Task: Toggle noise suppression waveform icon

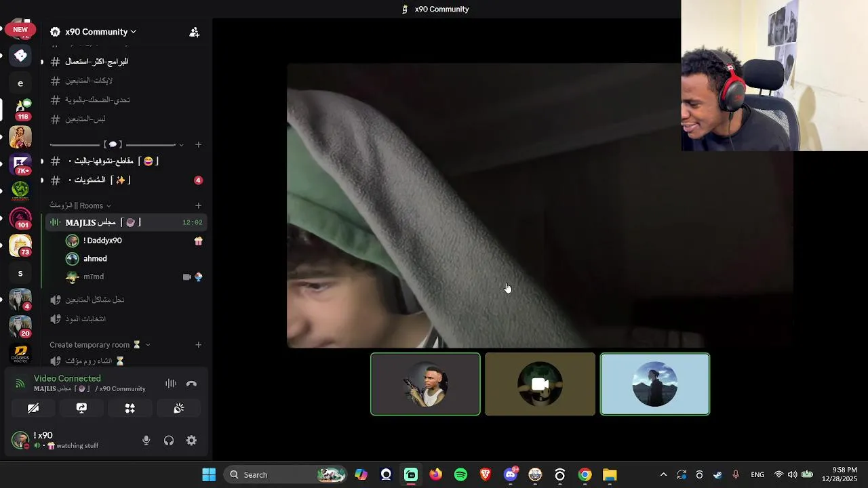Action: pos(171,384)
